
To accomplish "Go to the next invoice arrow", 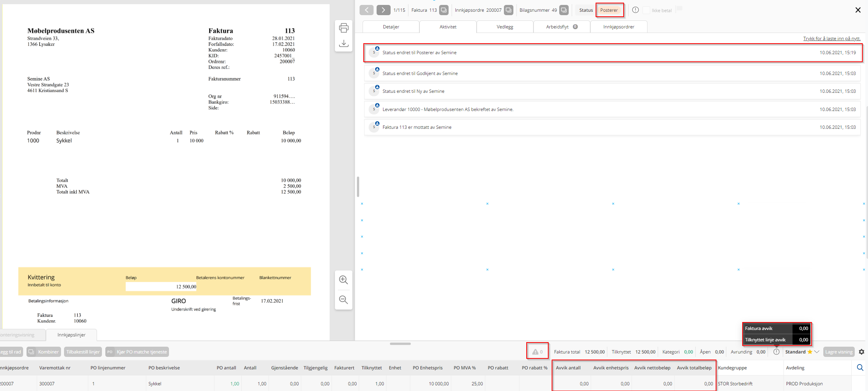I will coord(383,10).
